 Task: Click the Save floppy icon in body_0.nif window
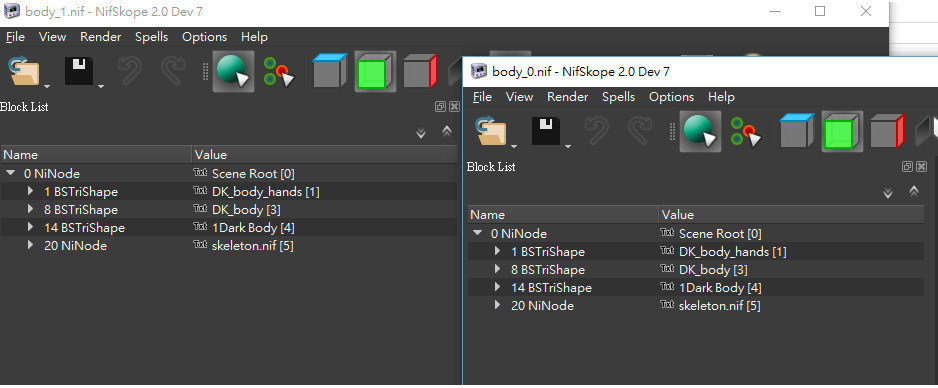546,132
